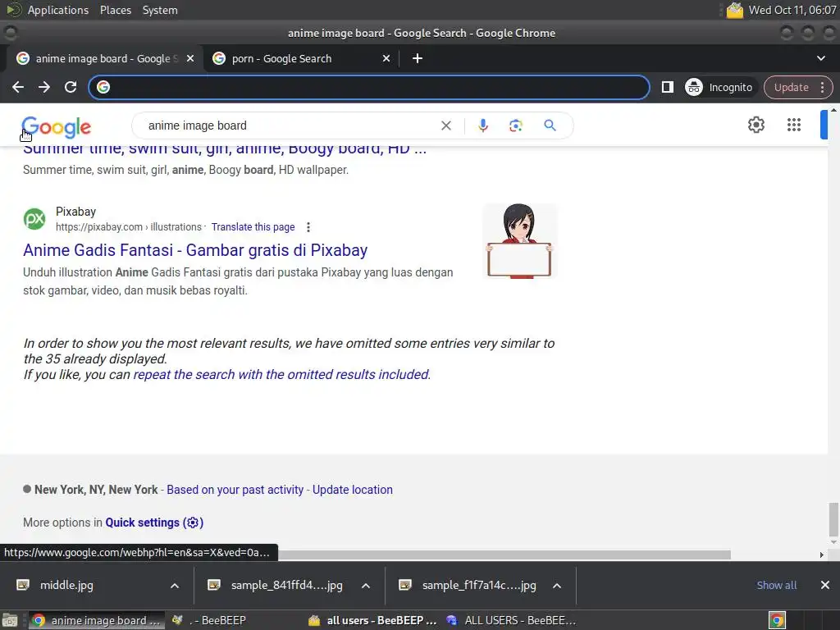Open Anime Gadis Fantasi Pixabay result
Image resolution: width=840 pixels, height=630 pixels.
coord(195,250)
